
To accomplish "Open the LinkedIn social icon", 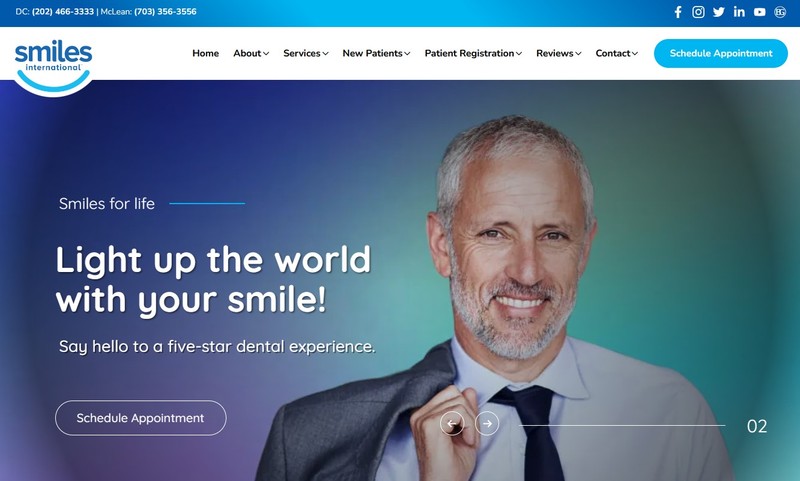I will [x=739, y=12].
